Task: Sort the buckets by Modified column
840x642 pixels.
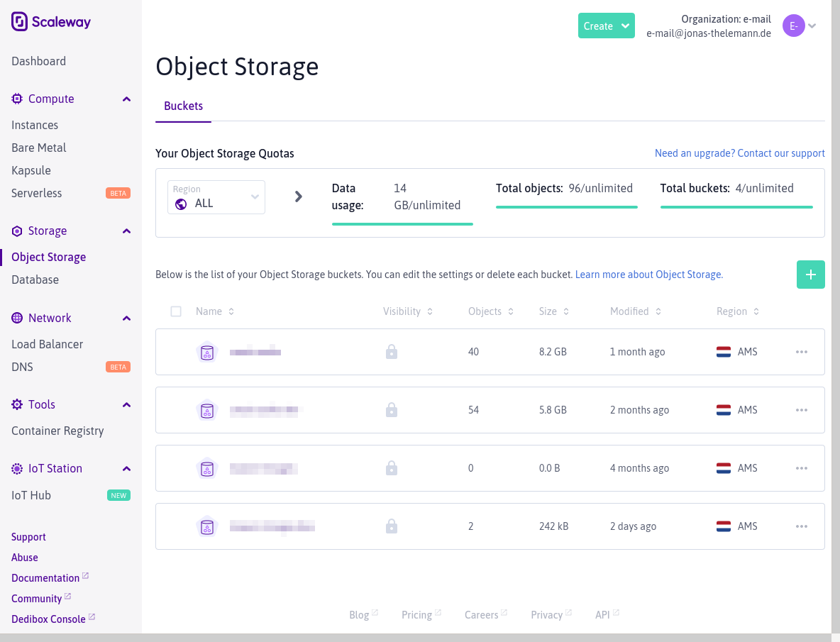Action: 636,311
